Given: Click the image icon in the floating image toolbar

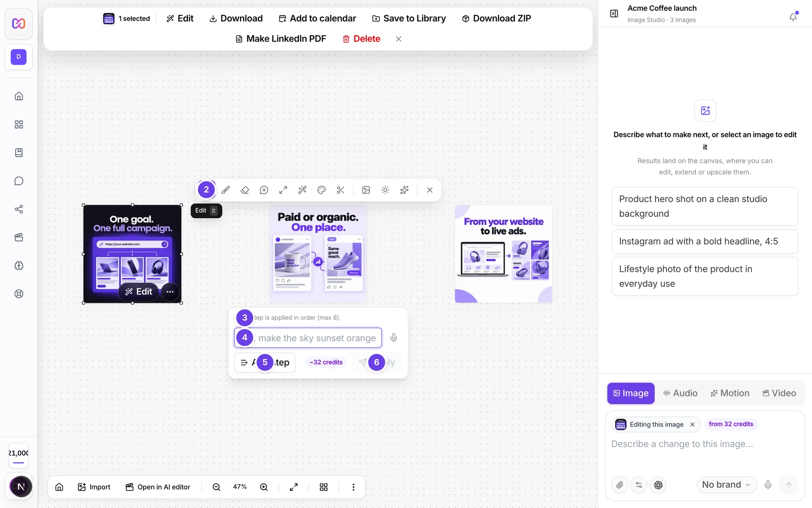Looking at the screenshot, I should (x=366, y=190).
